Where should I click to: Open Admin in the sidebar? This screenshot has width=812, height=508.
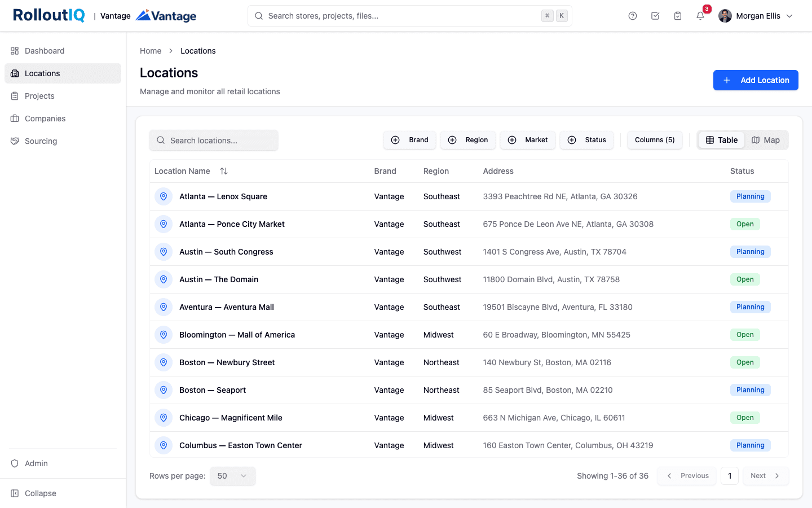tap(63, 463)
